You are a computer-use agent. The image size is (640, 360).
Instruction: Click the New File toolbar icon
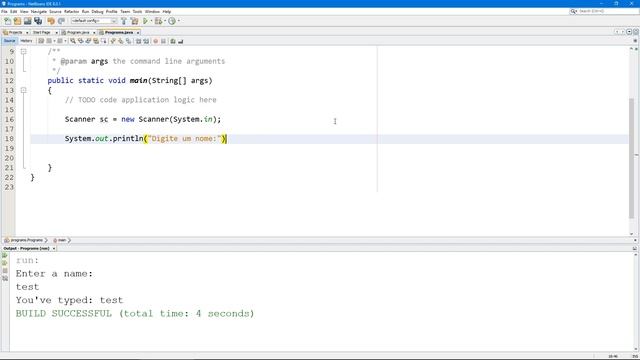coord(7,21)
